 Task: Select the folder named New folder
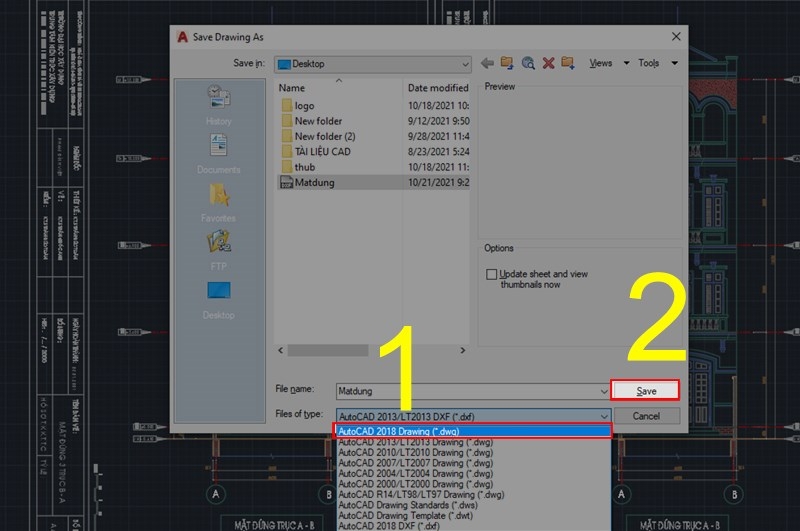pyautogui.click(x=312, y=121)
